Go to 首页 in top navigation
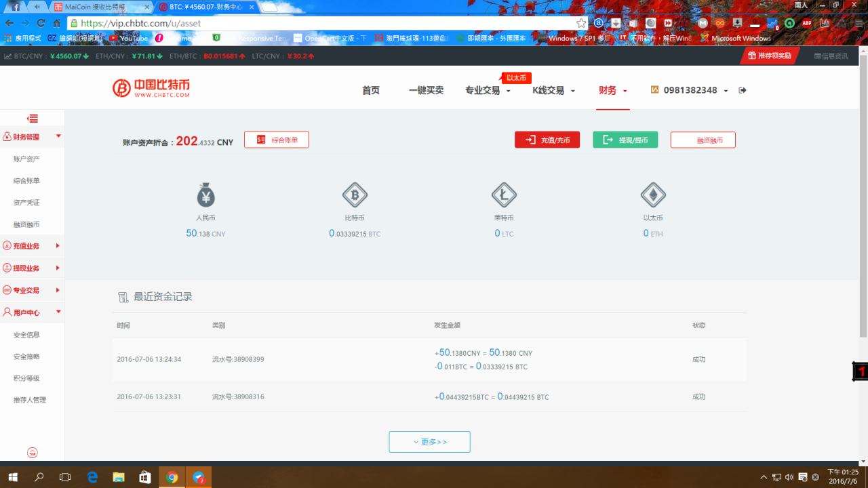 tap(371, 91)
